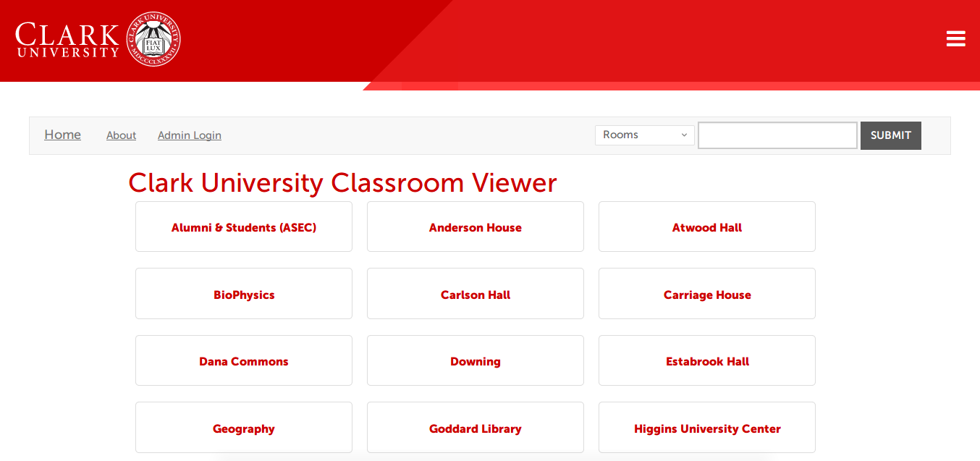View the Goddard Library building card
The height and width of the screenshot is (461, 980).
point(476,428)
